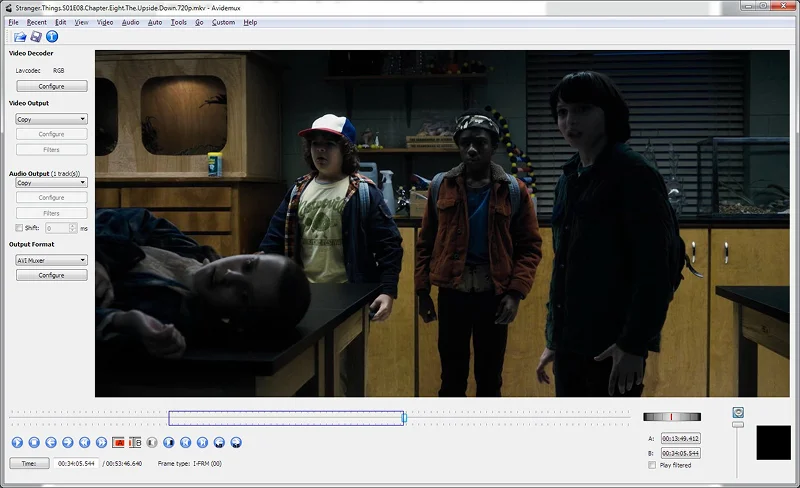Click Configure under Video Decoder
The height and width of the screenshot is (488, 800).
pyautogui.click(x=51, y=86)
